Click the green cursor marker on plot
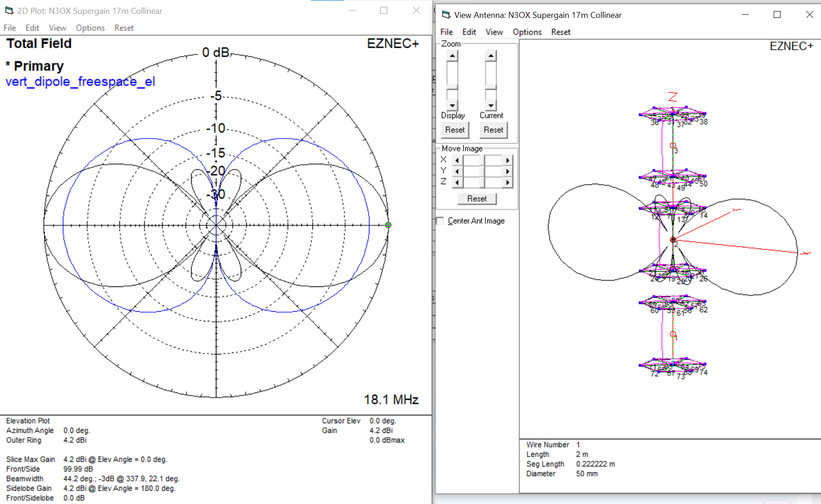The width and height of the screenshot is (821, 504). [388, 225]
